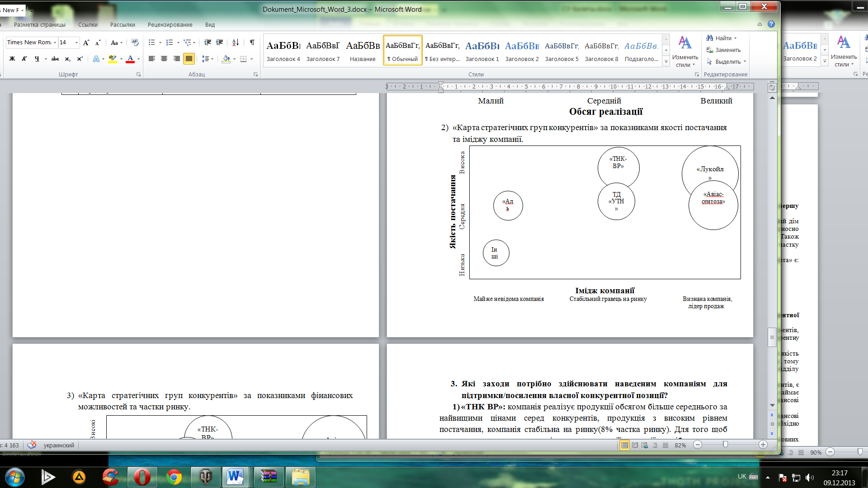Viewport: 868px width, 488px height.
Task: Click the Sort icon in Абзац group
Action: [236, 42]
